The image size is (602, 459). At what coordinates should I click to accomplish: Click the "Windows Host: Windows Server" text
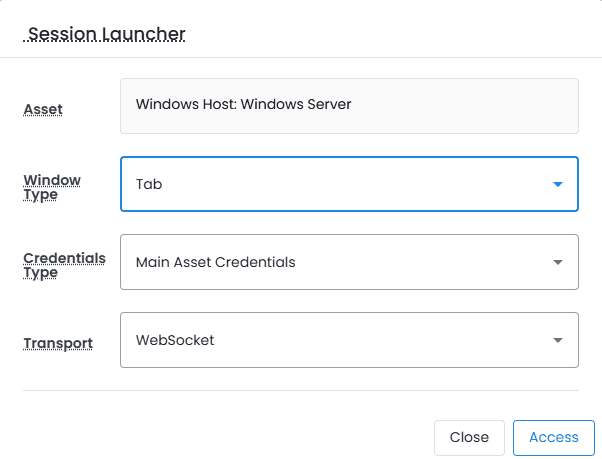(x=243, y=104)
